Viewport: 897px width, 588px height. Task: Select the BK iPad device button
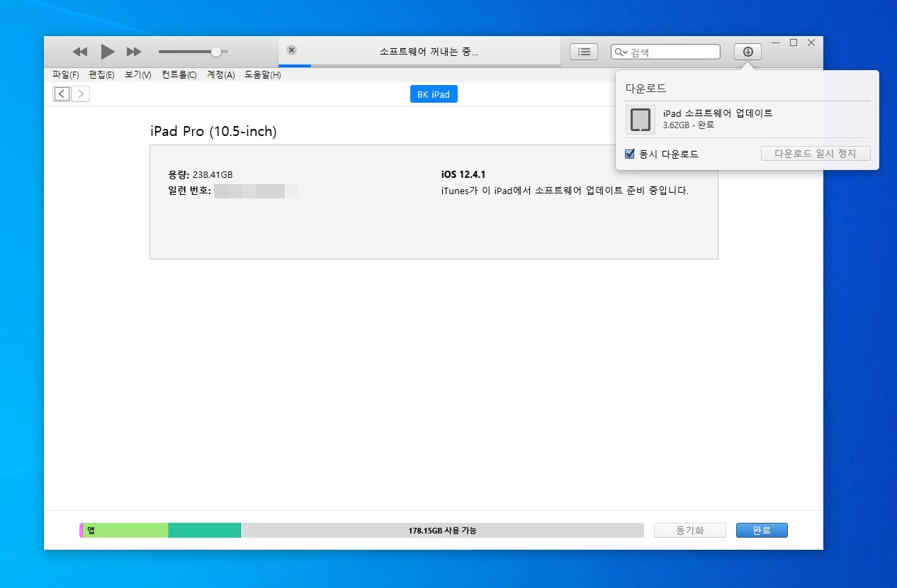[434, 94]
